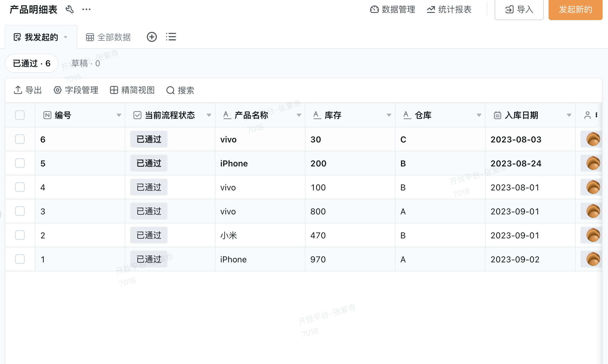The image size is (608, 364).
Task: Click the 970 stock cell
Action: coord(350,259)
